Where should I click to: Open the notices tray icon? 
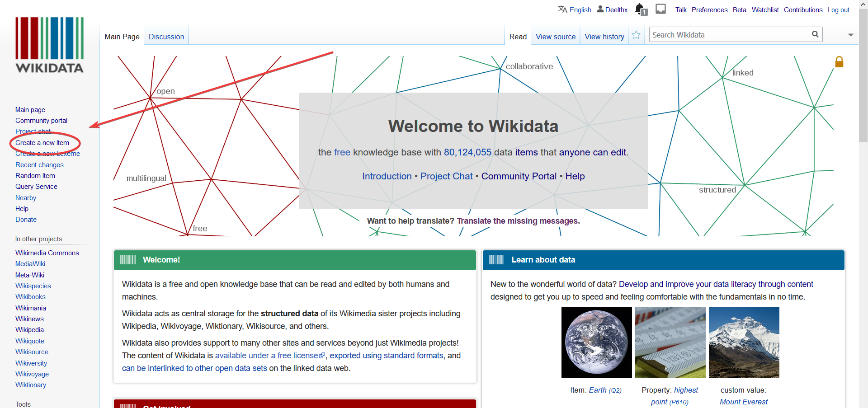pos(660,9)
